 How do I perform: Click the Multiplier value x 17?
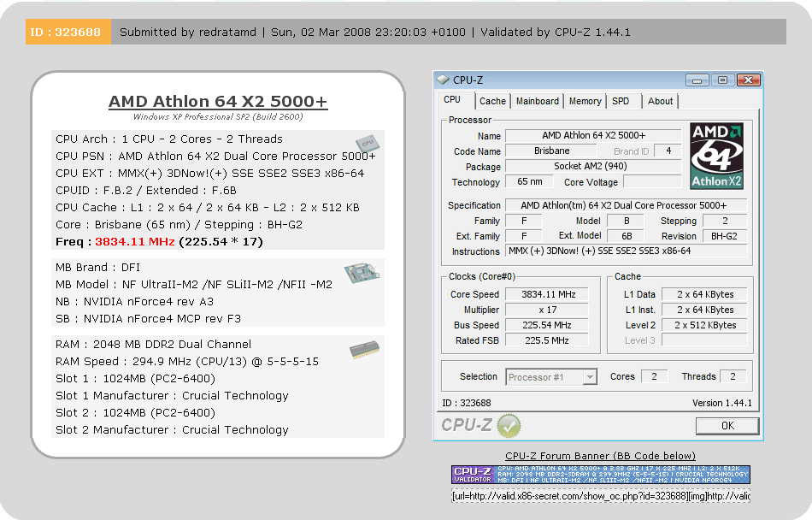click(x=547, y=310)
